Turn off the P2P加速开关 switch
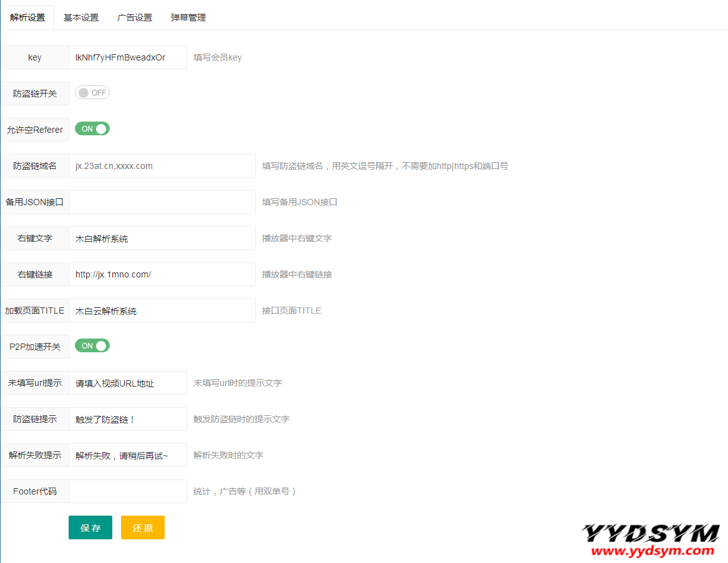The image size is (728, 563). 92,346
